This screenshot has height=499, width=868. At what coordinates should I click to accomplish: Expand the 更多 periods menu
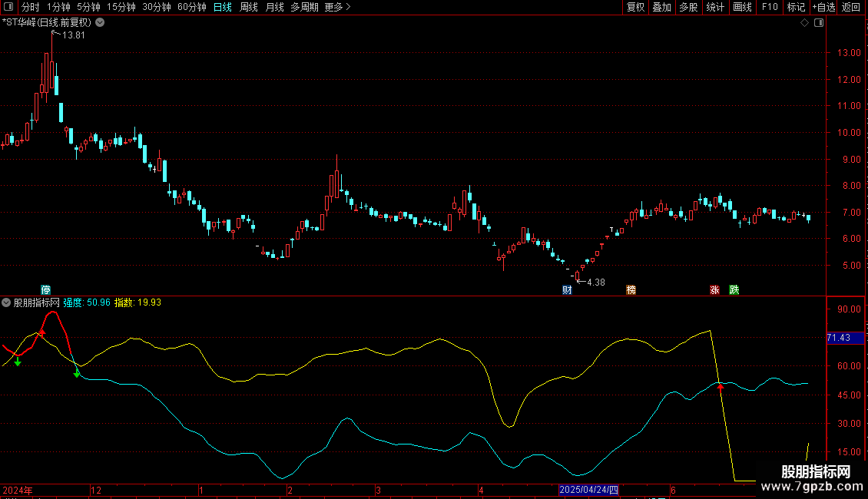point(337,7)
